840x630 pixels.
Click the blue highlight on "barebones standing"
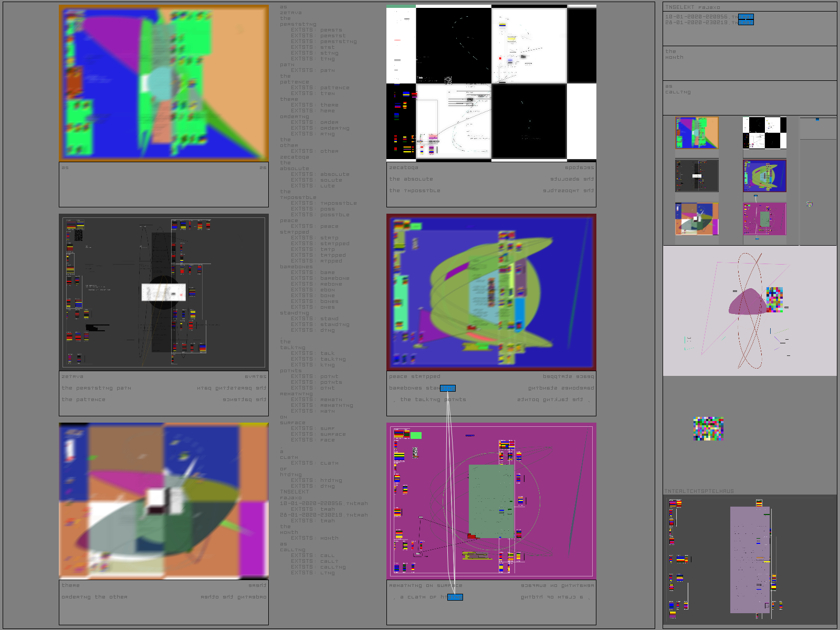tap(448, 388)
